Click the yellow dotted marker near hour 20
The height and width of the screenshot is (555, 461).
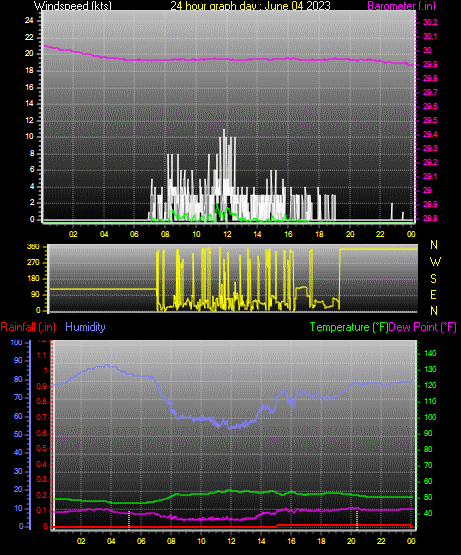pos(357,520)
